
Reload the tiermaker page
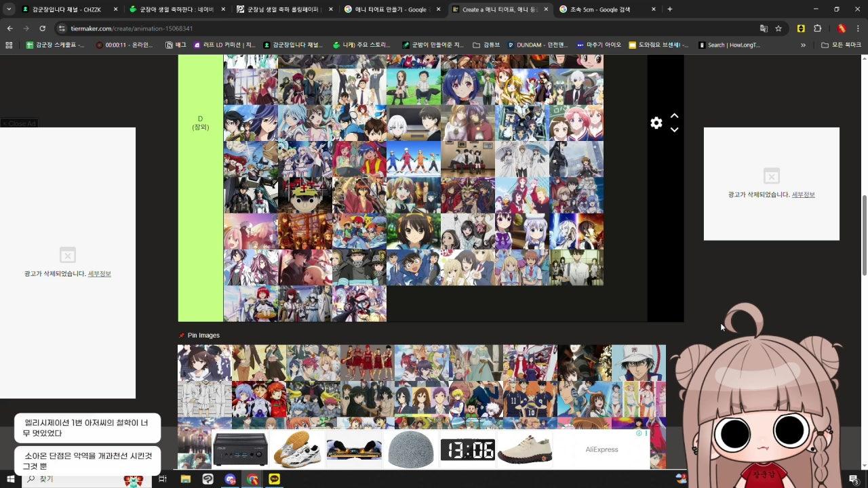pyautogui.click(x=42, y=28)
